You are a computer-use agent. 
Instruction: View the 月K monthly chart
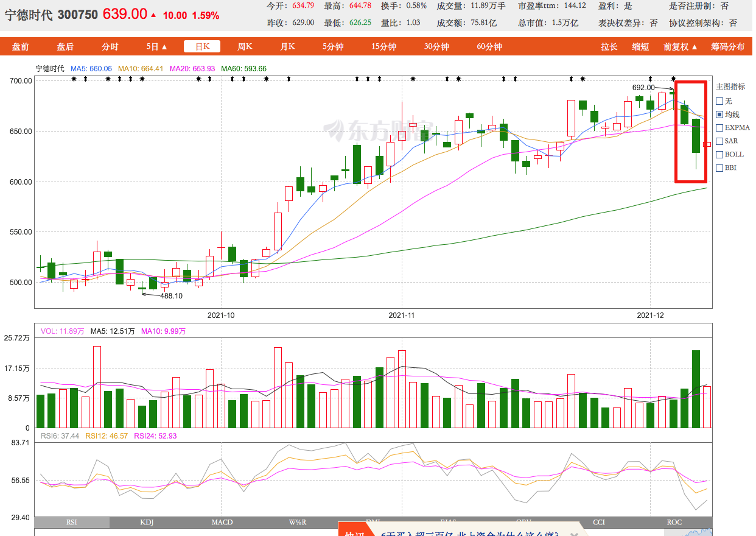[287, 47]
